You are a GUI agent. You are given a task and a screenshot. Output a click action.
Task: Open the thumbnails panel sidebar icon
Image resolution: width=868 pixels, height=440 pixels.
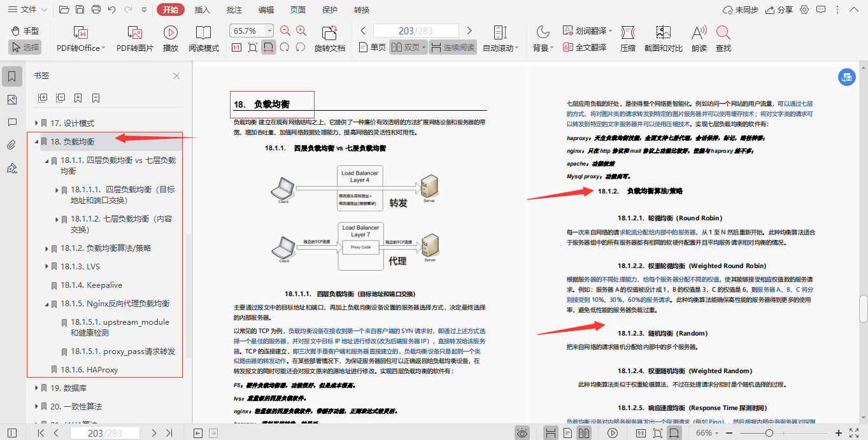11,100
